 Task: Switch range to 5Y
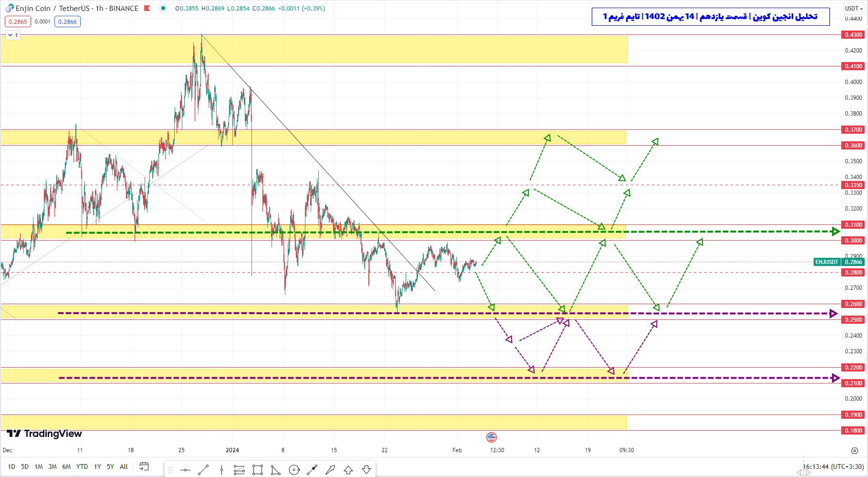pos(110,466)
